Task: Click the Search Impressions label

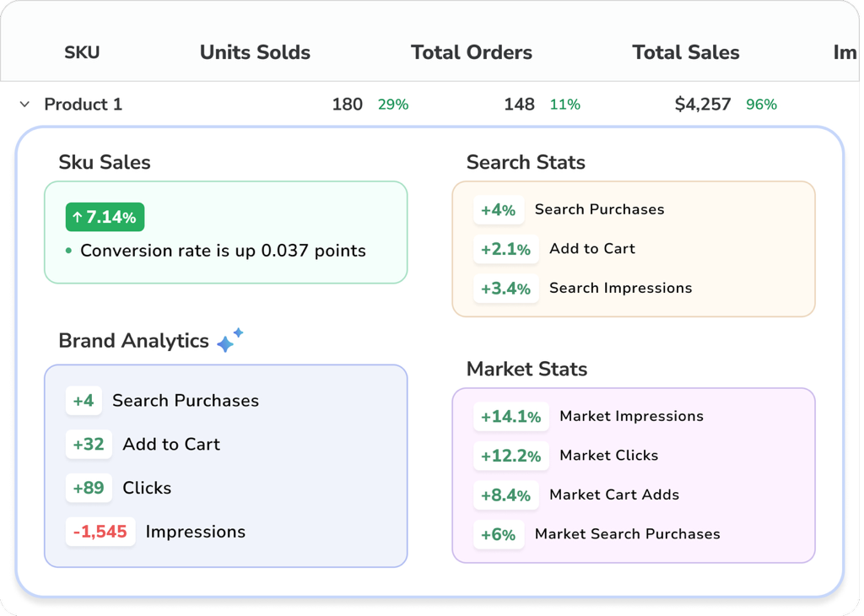Action: pyautogui.click(x=620, y=288)
